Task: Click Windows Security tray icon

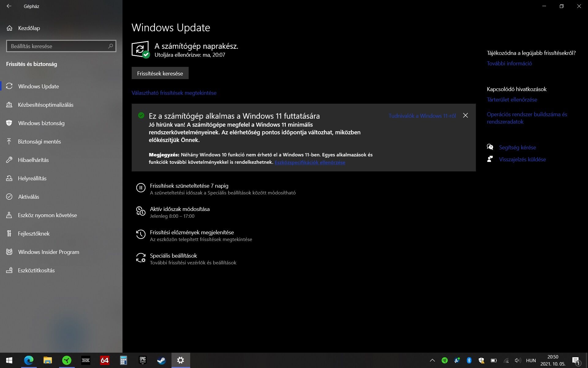Action: coord(481,360)
